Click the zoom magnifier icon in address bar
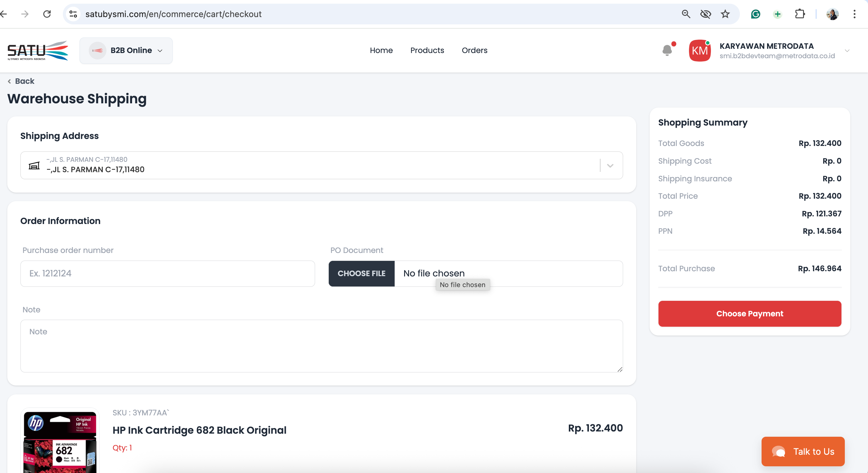This screenshot has width=868, height=473. pos(686,14)
